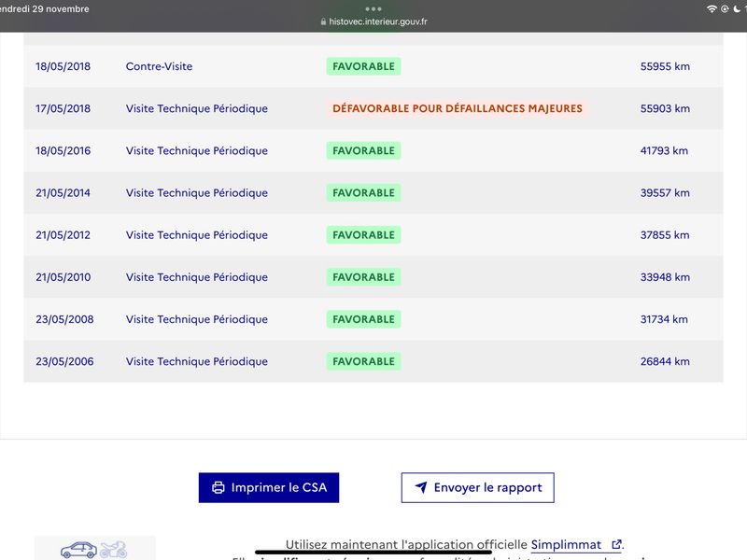Image resolution: width=747 pixels, height=560 pixels.
Task: Select mileage 31734 km
Action: click(x=664, y=319)
